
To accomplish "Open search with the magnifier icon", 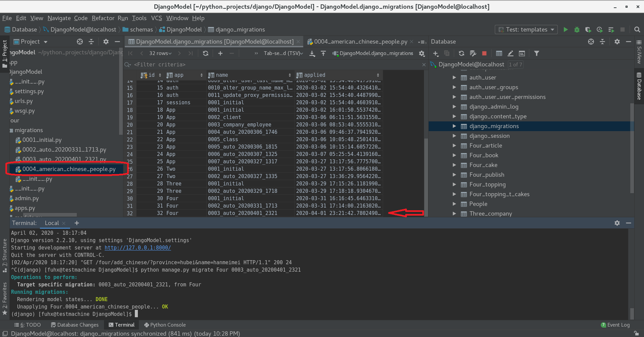I will pos(637,30).
